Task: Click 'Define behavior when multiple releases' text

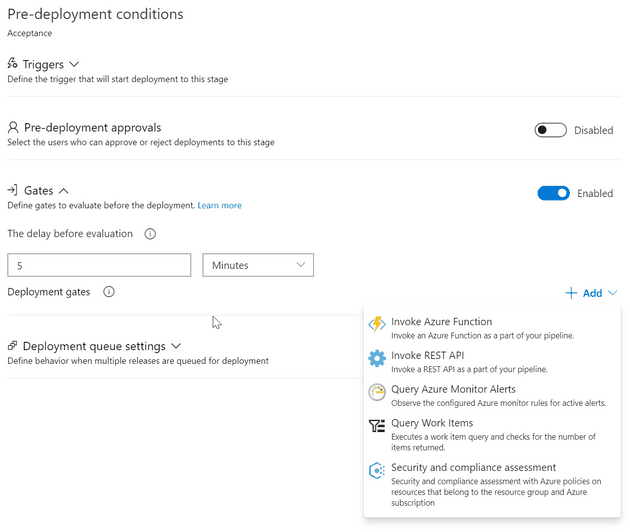Action: (138, 361)
